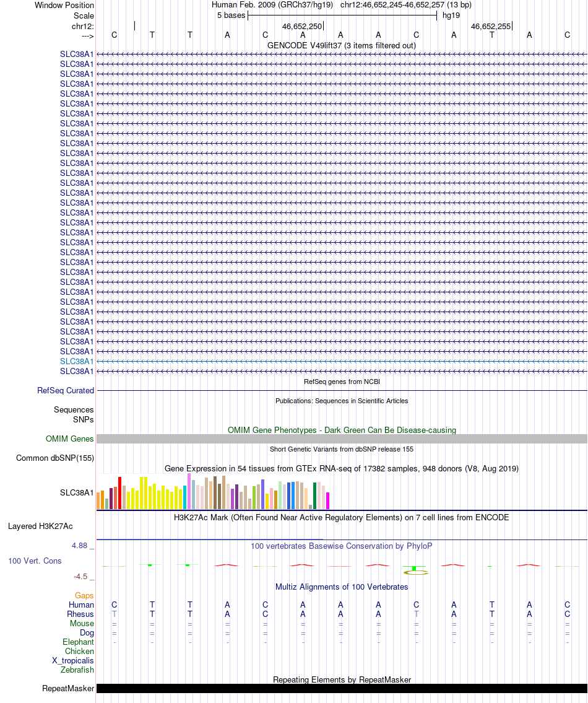Select the Chicken species label

[79, 652]
